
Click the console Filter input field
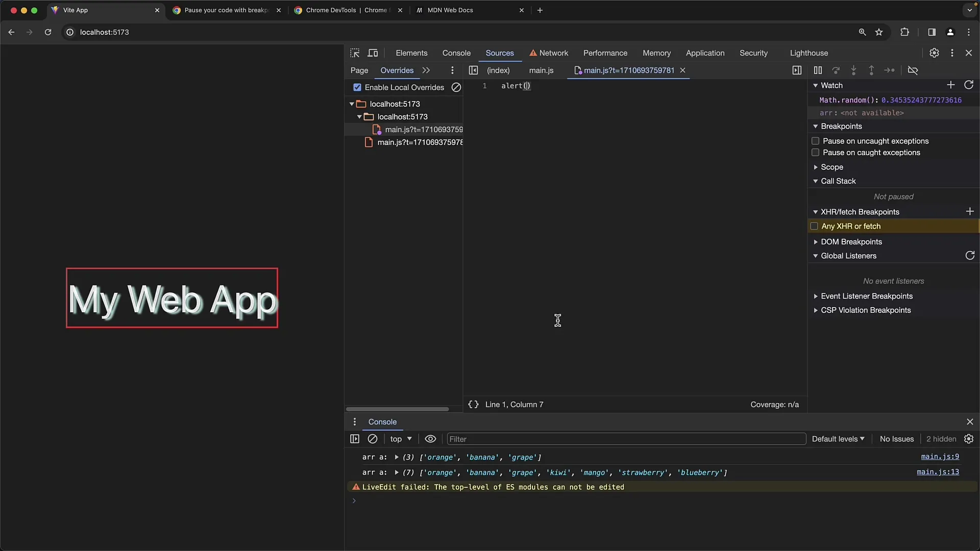coord(626,439)
